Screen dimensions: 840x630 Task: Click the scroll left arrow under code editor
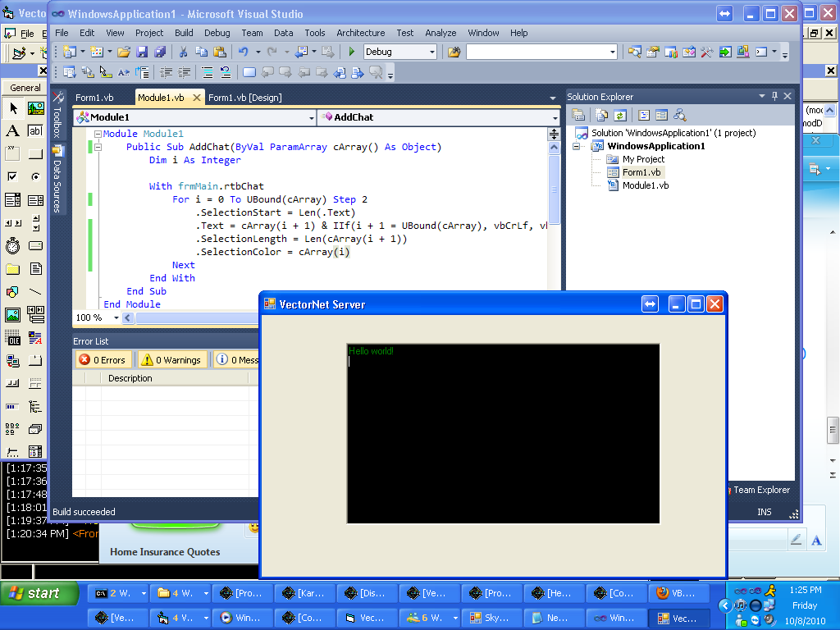pyautogui.click(x=127, y=317)
